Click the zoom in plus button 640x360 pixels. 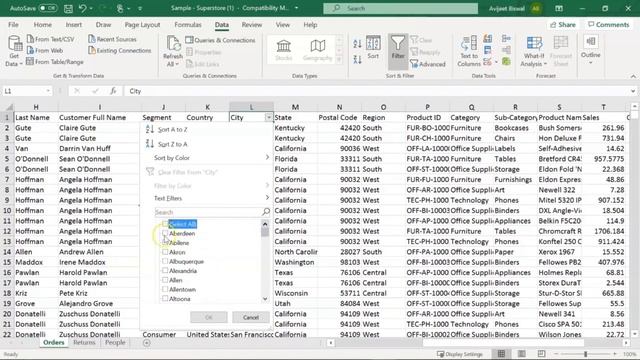[x=615, y=354]
